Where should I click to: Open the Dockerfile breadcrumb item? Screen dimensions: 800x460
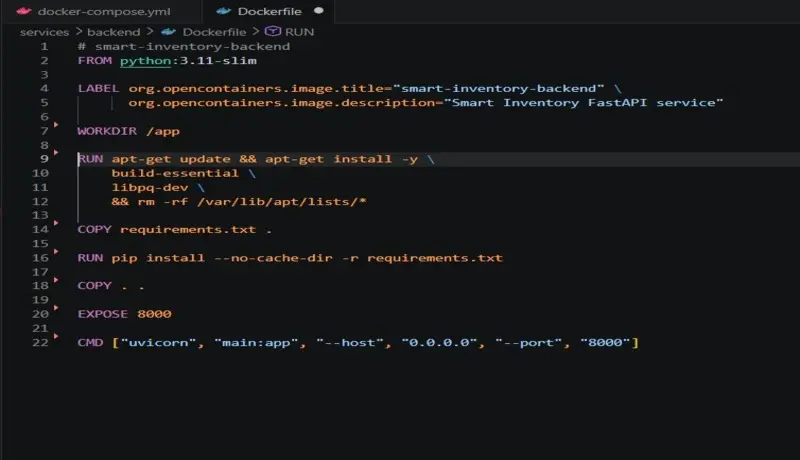tap(214, 32)
